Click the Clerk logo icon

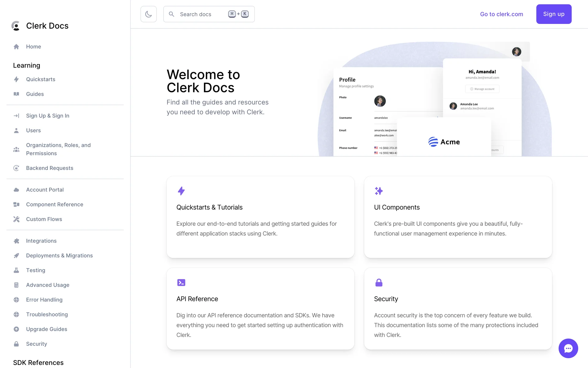[x=16, y=26]
